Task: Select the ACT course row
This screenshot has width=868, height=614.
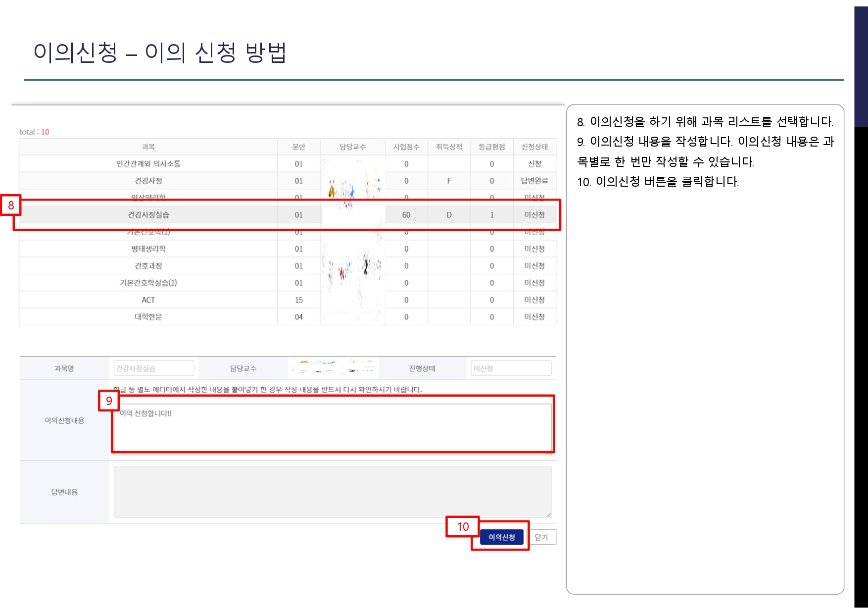Action: click(288, 300)
